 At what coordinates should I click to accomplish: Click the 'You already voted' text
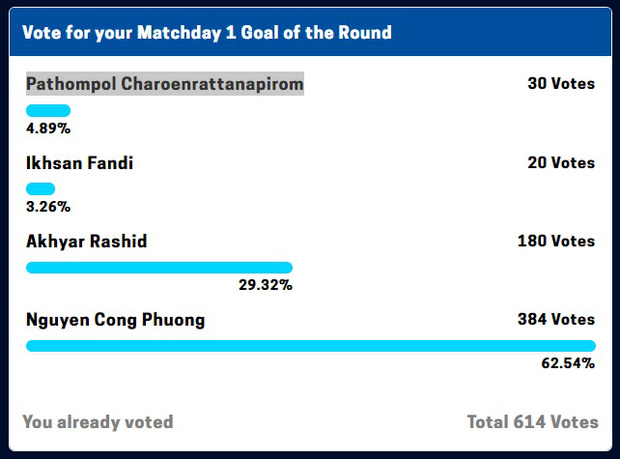click(x=97, y=422)
